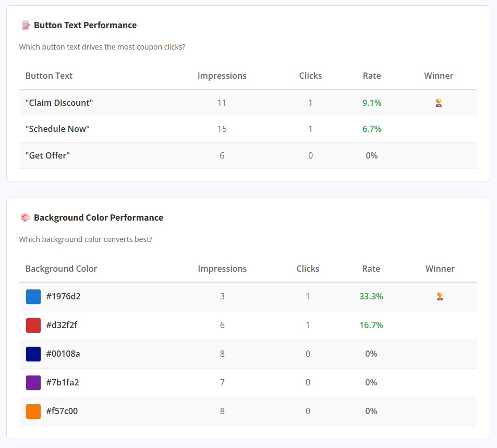Click the memo icon beside Button Text Performance
The height and width of the screenshot is (448, 497).
tap(25, 25)
